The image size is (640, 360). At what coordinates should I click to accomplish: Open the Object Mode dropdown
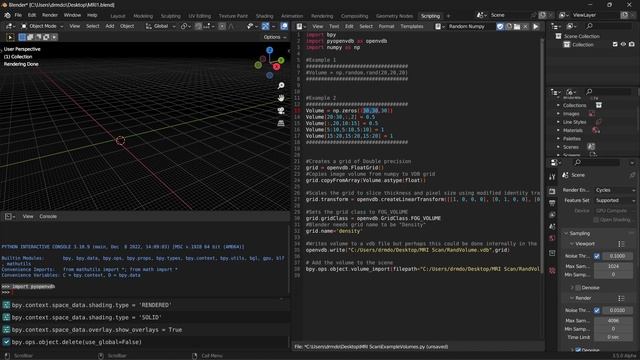point(42,26)
